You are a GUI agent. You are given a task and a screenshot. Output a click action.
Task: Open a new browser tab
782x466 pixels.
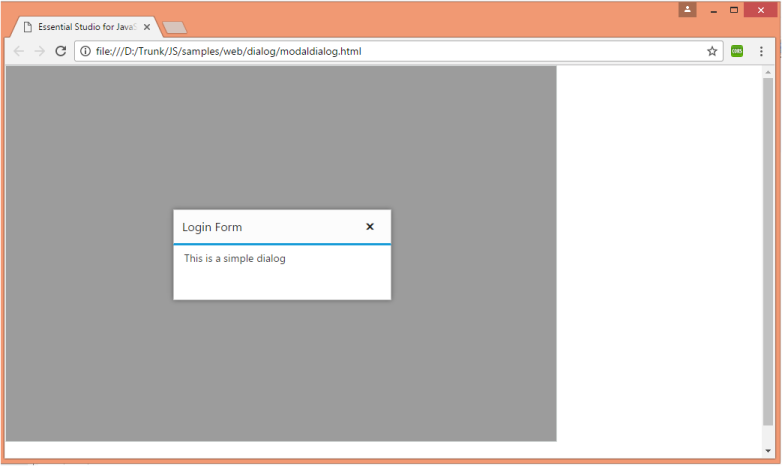(175, 27)
